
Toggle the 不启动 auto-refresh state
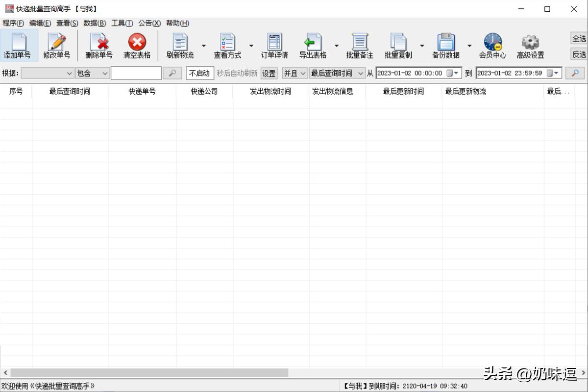pyautogui.click(x=199, y=73)
